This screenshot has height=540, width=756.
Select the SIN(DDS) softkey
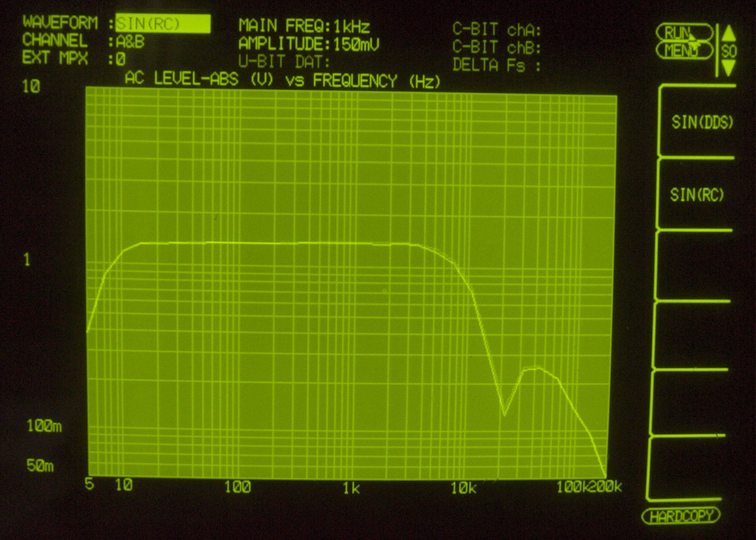click(702, 122)
